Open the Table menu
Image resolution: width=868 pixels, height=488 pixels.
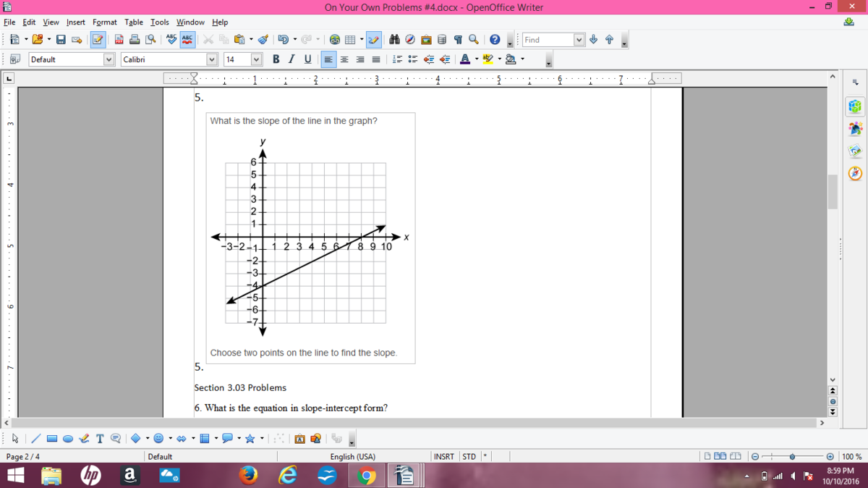(x=133, y=22)
